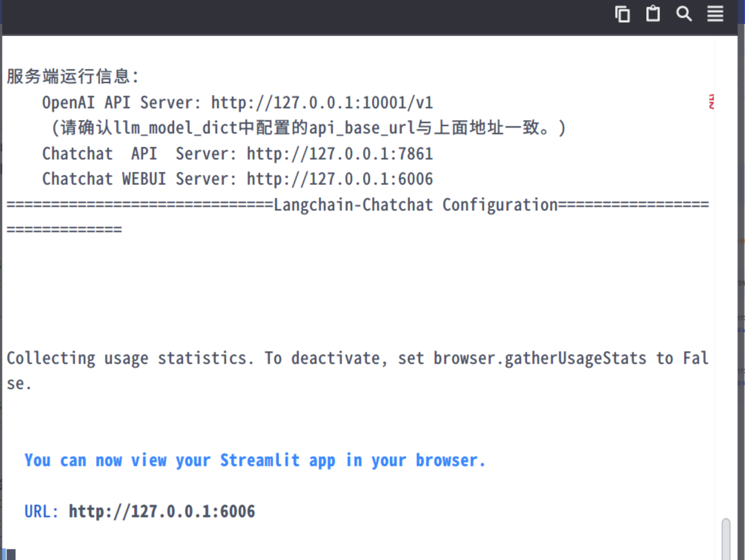The width and height of the screenshot is (745, 560).
Task: Click the paste clipboard icon
Action: [x=653, y=14]
